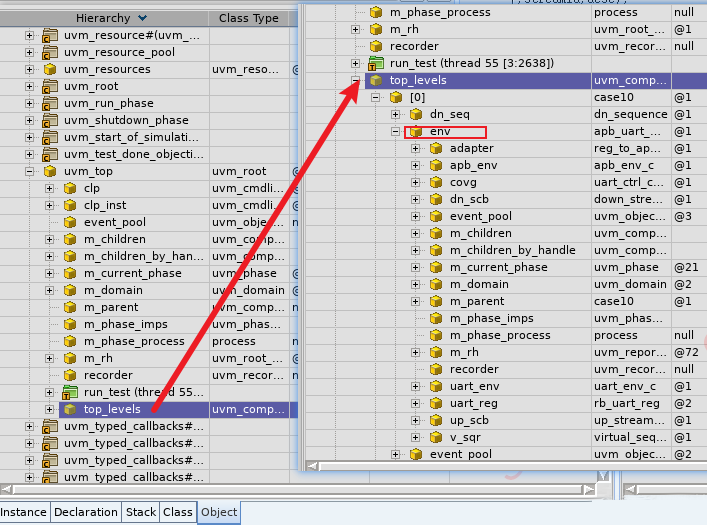Expand the m_current_phase node in right panel
The height and width of the screenshot is (525, 707).
(x=416, y=267)
